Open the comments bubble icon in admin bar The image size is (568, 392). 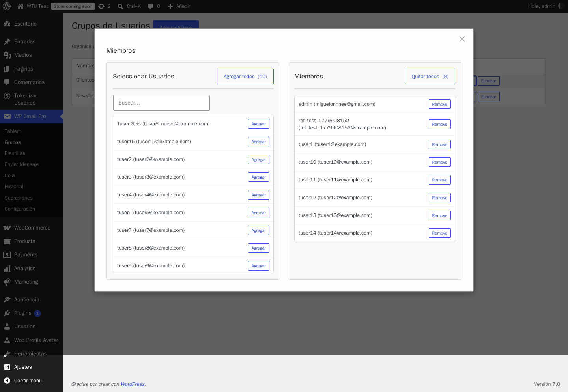click(150, 6)
